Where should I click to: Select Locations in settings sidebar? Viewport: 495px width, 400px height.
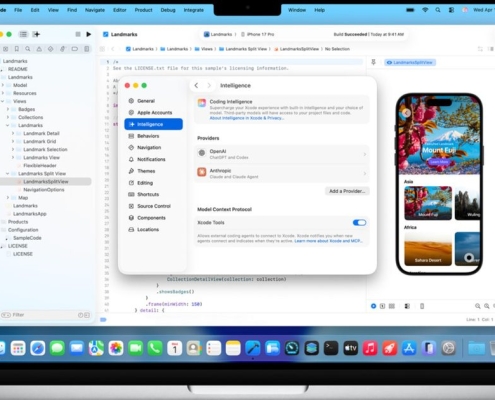pyautogui.click(x=153, y=229)
